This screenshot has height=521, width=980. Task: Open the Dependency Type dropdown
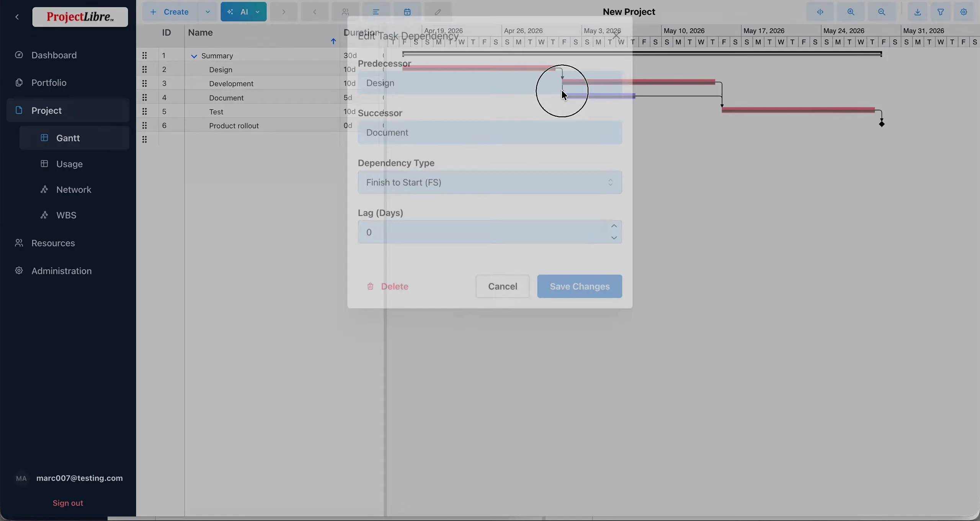click(x=490, y=182)
